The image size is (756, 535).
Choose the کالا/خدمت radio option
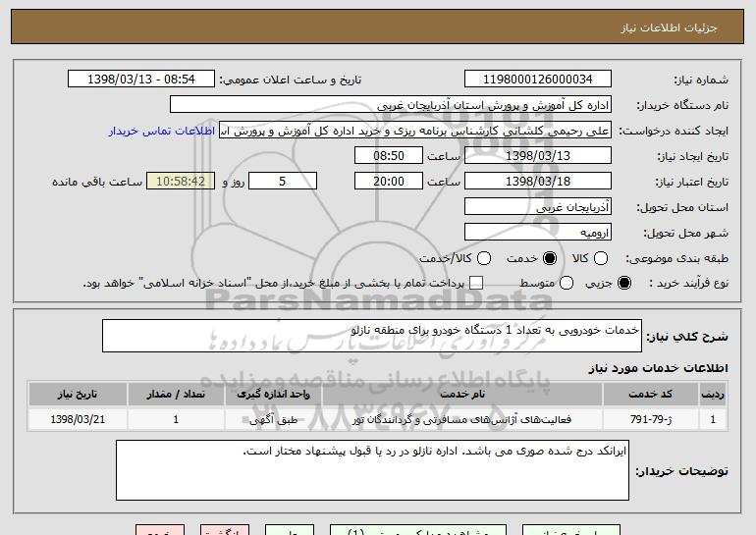(x=484, y=258)
